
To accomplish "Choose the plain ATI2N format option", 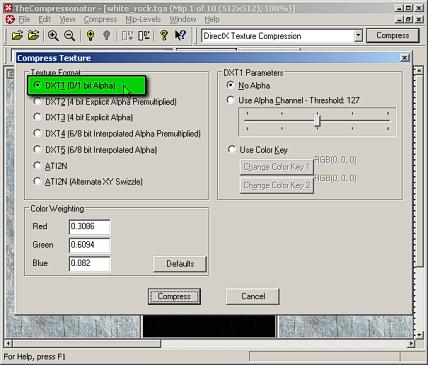I will [x=50, y=166].
